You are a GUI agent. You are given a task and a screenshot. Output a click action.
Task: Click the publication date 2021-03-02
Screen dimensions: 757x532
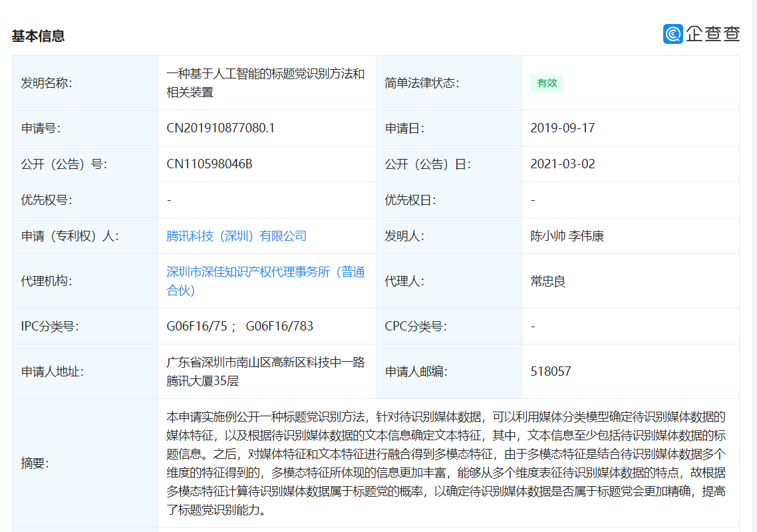pyautogui.click(x=562, y=164)
